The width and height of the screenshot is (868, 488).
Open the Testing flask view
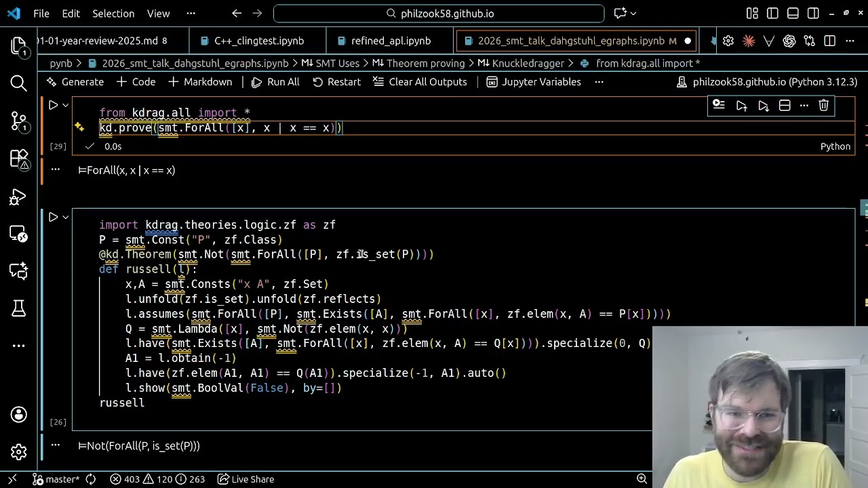pos(18,308)
